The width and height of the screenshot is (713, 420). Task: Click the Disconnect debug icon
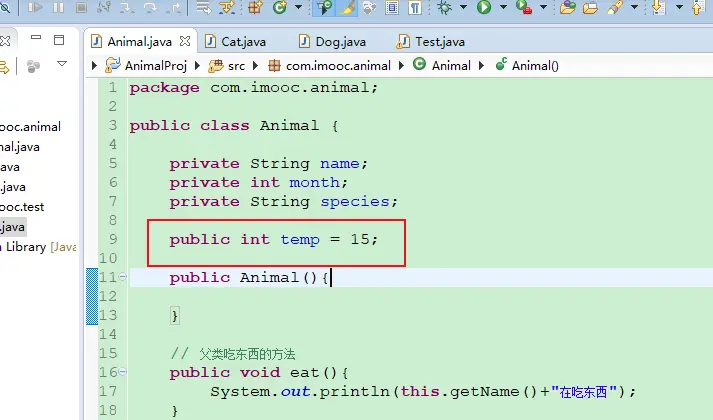click(104, 7)
